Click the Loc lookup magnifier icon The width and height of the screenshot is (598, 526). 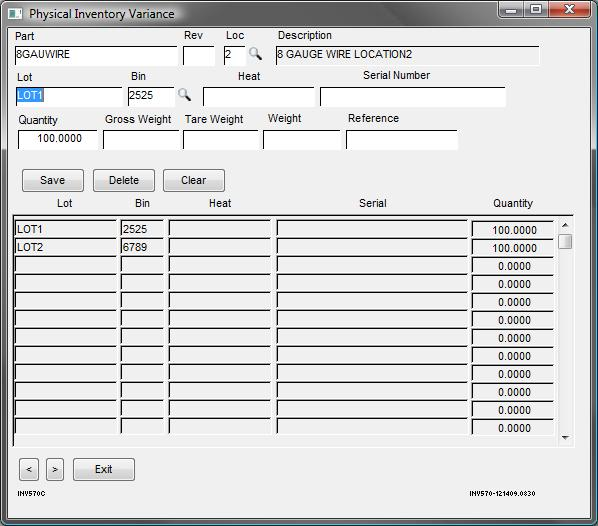pyautogui.click(x=255, y=54)
